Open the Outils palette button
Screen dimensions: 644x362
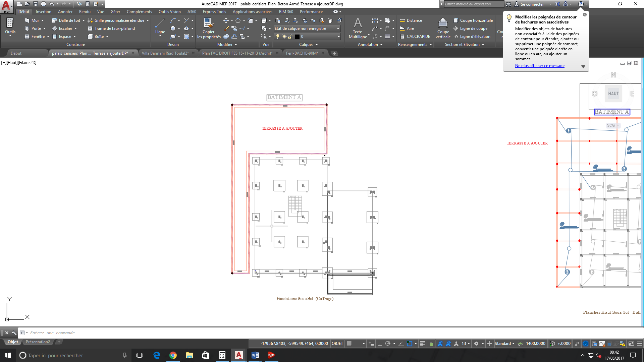pyautogui.click(x=10, y=27)
